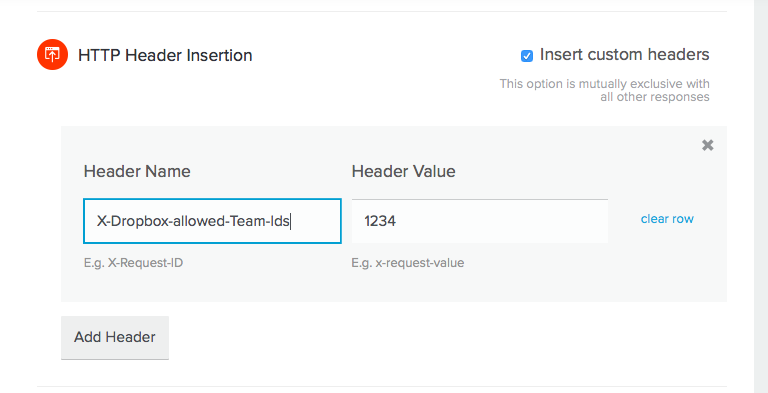768x393 pixels.
Task: Click the mutually exclusive option note
Action: pyautogui.click(x=604, y=90)
